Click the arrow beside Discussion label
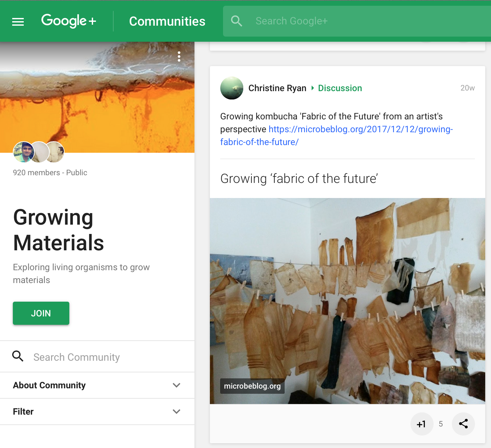Image resolution: width=491 pixels, height=448 pixels. (313, 88)
